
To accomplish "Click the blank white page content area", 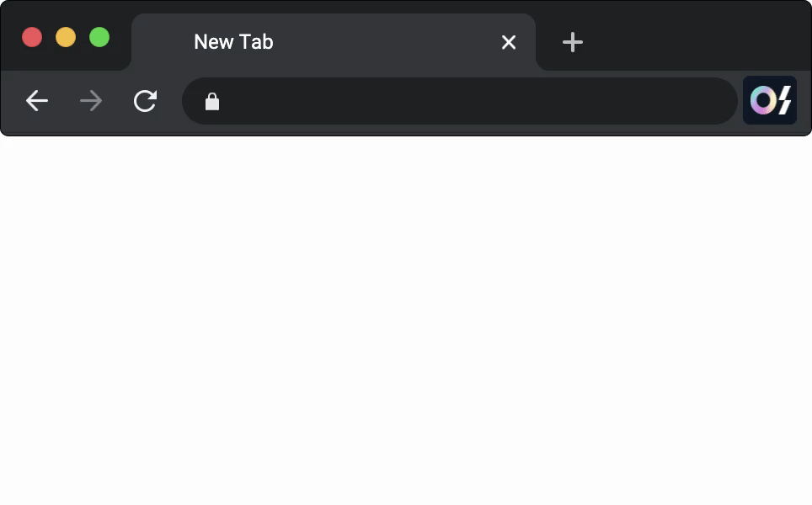I will pyautogui.click(x=406, y=321).
